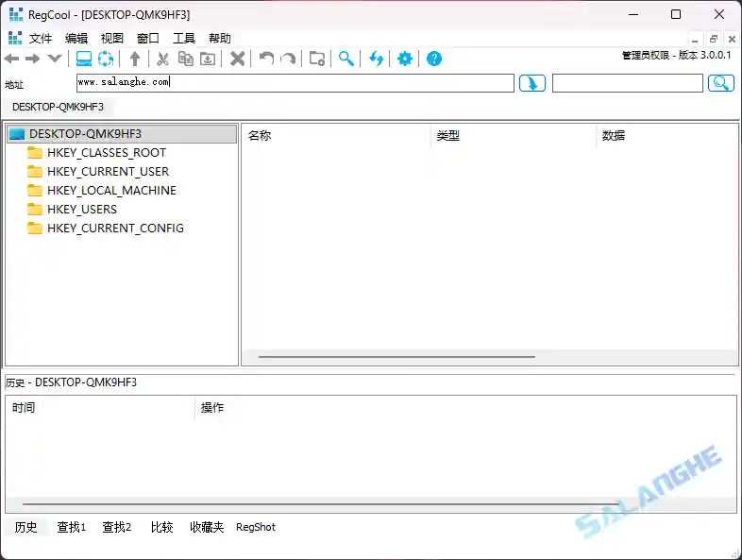Screen dimensions: 742x560
Task: Select HKEY_LOCAL_MACHINE key
Action: [111, 191]
